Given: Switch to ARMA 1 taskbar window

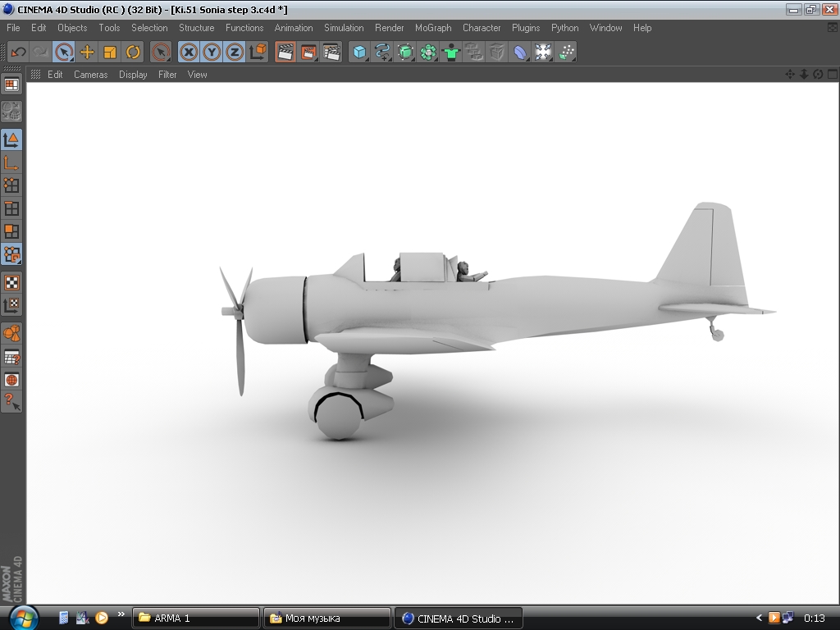Looking at the screenshot, I should pyautogui.click(x=195, y=618).
